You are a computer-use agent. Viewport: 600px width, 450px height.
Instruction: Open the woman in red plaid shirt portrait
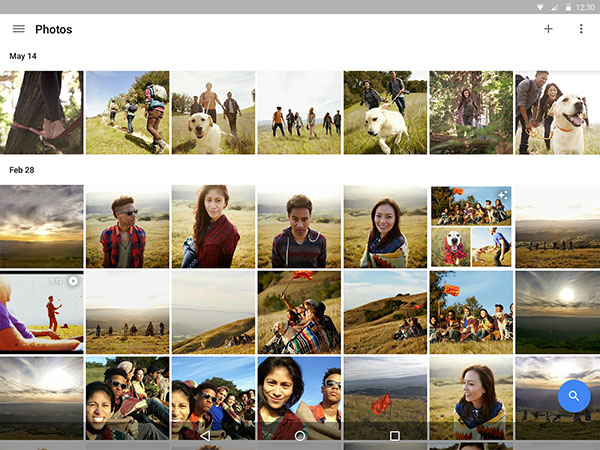(x=213, y=226)
